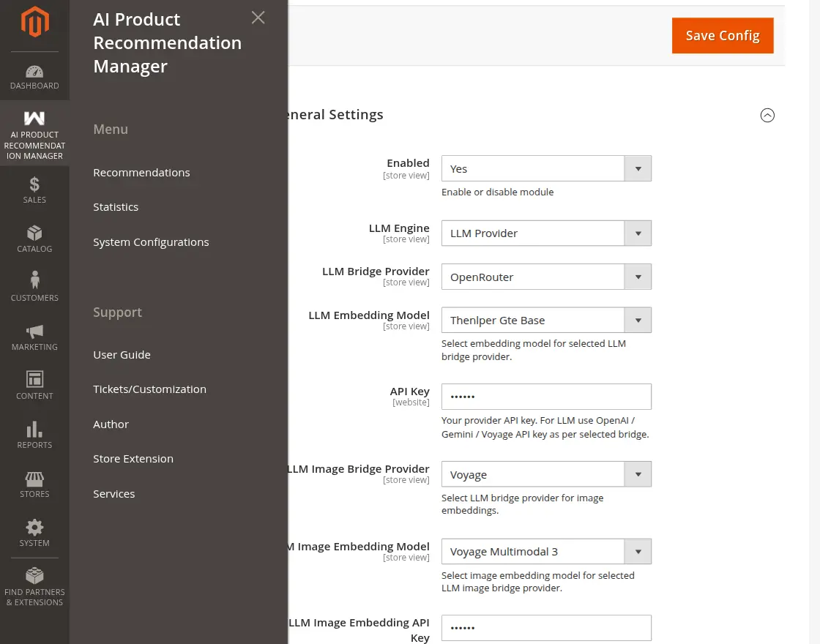This screenshot has width=820, height=644.
Task: Click the General Settings heading
Action: (335, 114)
